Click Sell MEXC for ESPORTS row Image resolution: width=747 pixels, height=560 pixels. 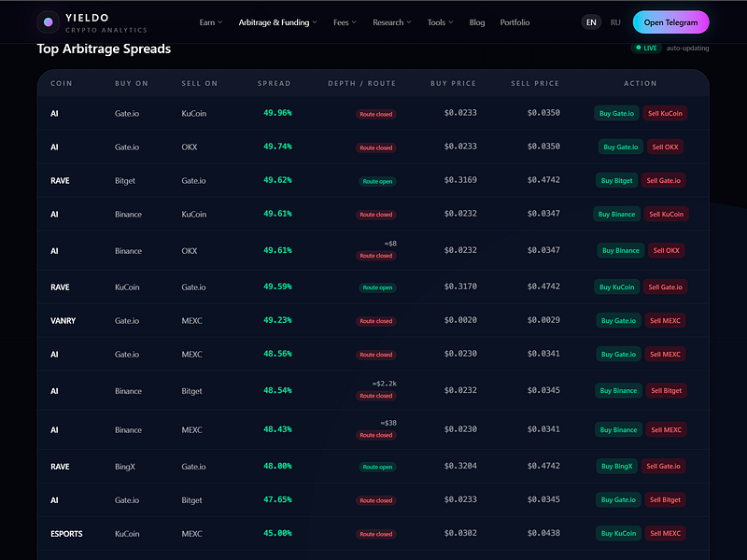[665, 533]
